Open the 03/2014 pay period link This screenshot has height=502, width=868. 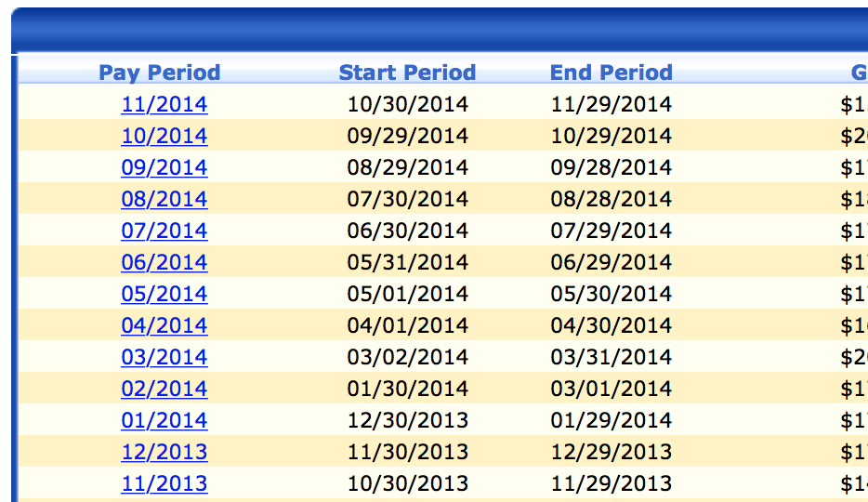(164, 357)
